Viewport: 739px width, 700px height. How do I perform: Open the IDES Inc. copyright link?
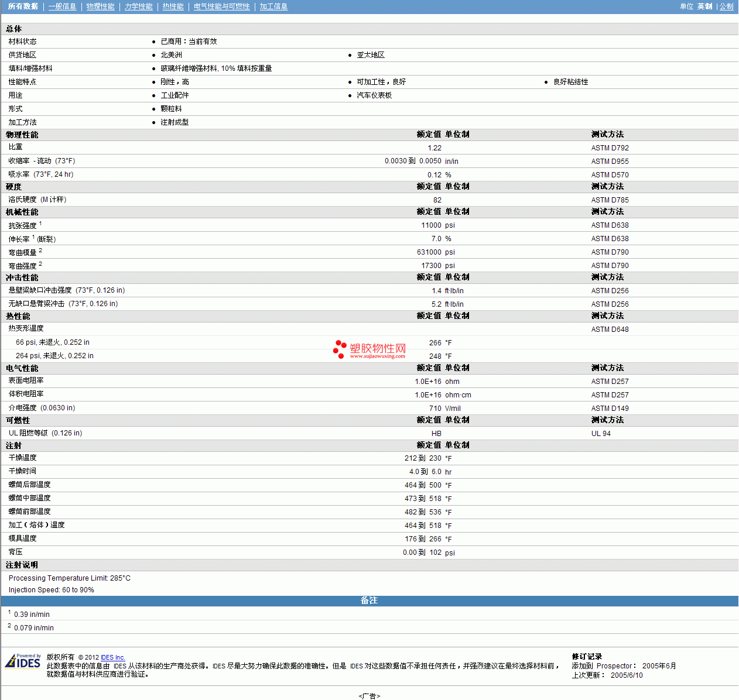(112, 657)
